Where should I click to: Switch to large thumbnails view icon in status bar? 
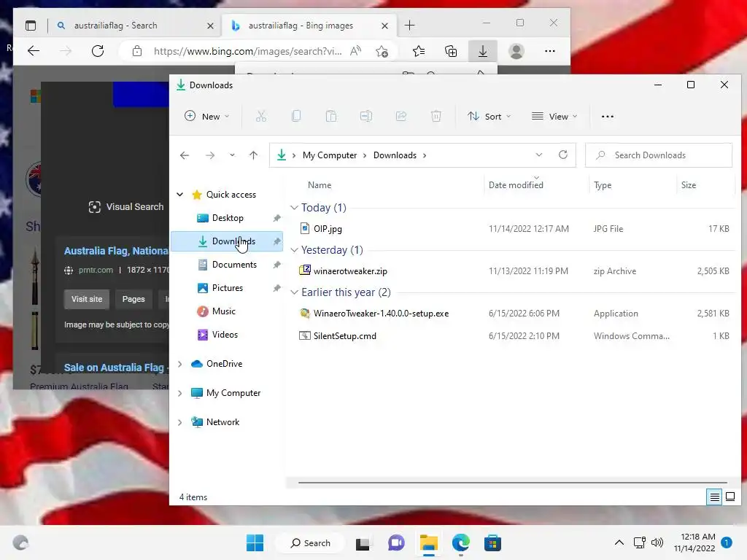point(730,497)
